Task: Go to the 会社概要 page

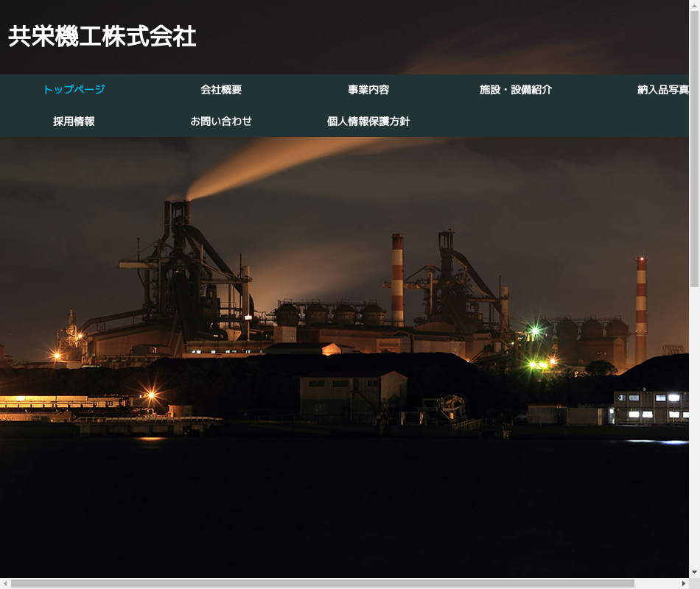Action: coord(221,90)
